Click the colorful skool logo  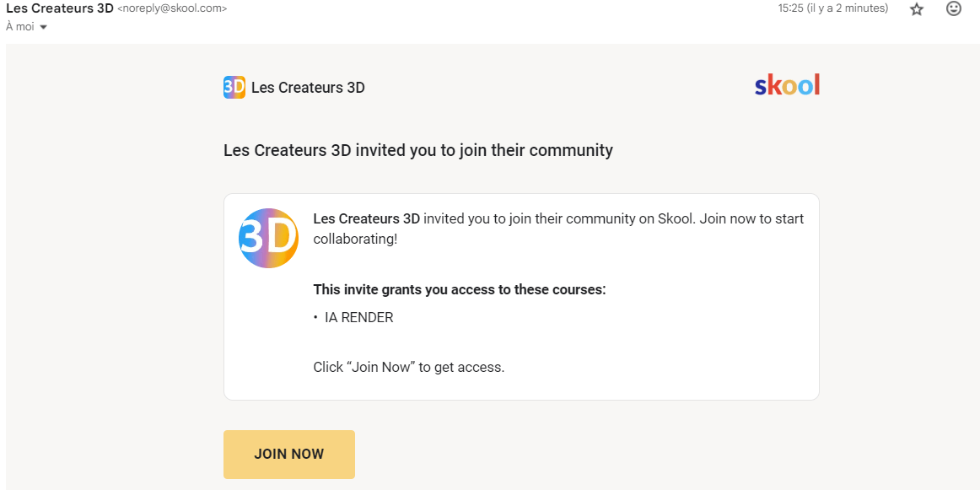[787, 85]
